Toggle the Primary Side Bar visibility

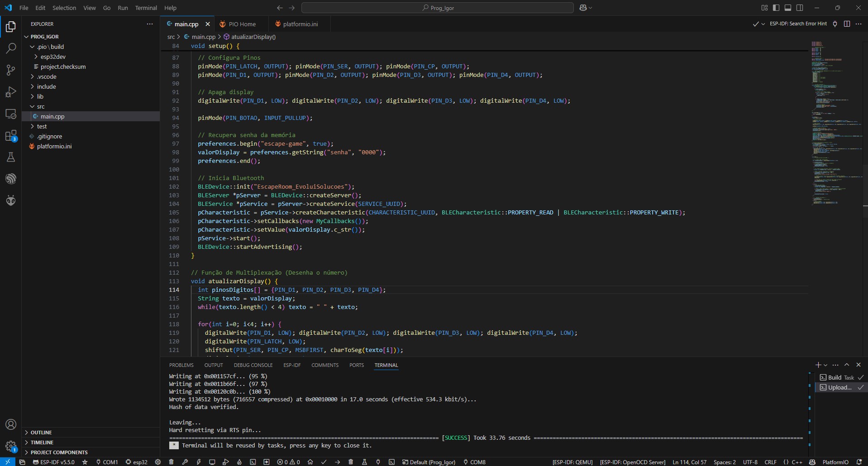(776, 8)
